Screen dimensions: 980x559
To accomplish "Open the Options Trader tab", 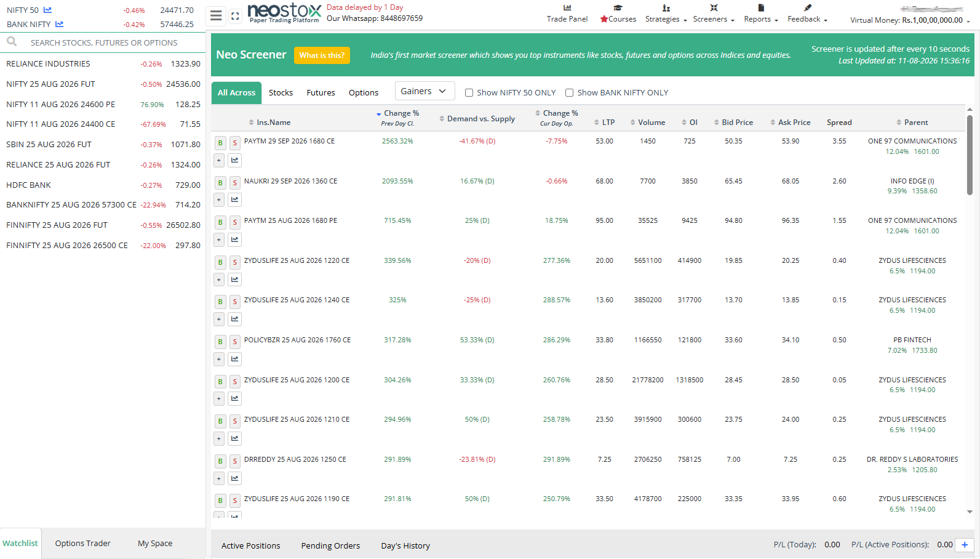I will (x=83, y=544).
